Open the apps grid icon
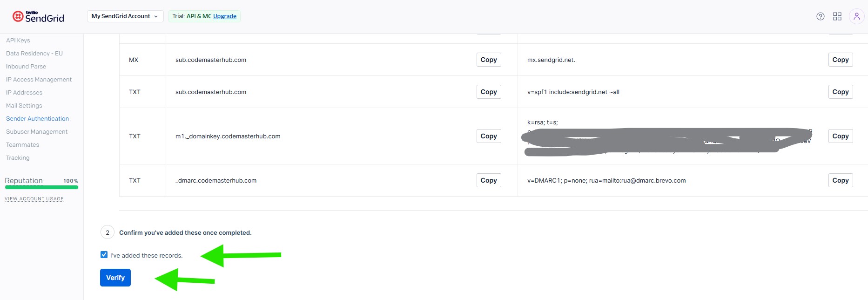868x300 pixels. coord(837,16)
